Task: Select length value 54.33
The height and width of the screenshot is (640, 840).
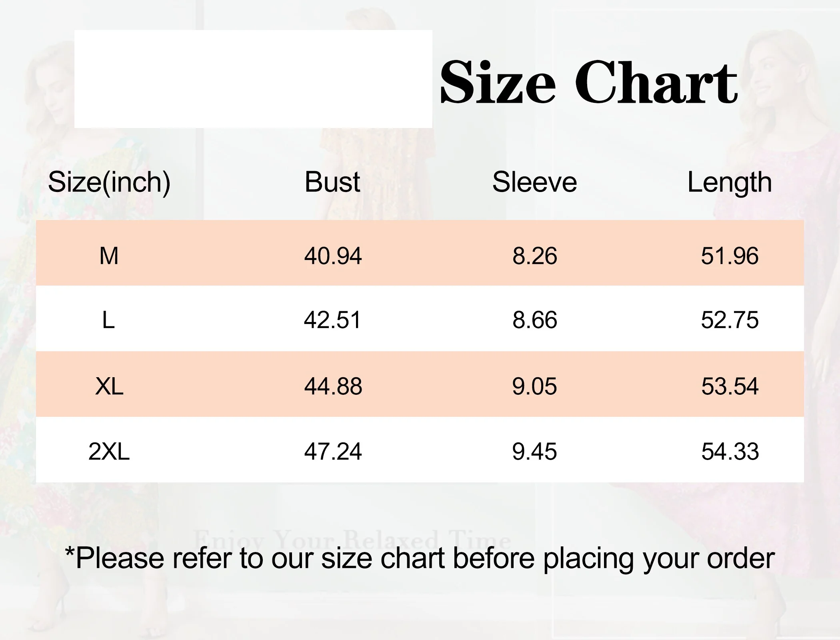Action: [x=730, y=452]
